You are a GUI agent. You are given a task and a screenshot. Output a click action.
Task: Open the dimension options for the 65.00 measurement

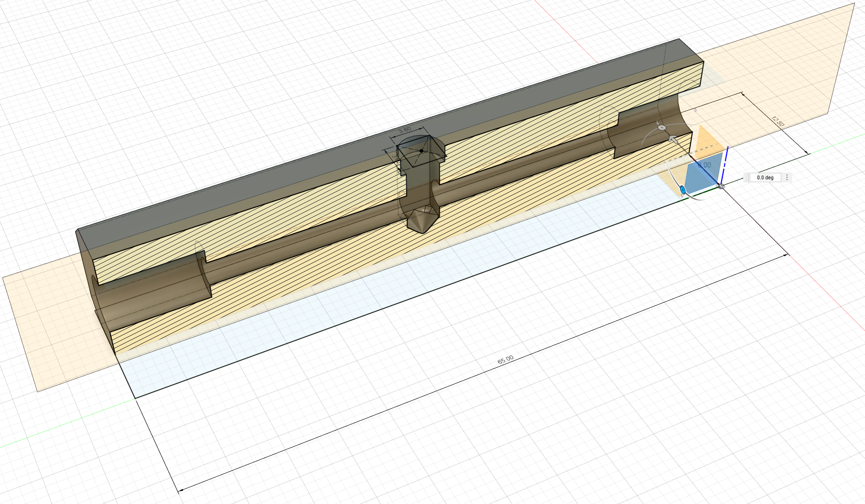point(505,359)
